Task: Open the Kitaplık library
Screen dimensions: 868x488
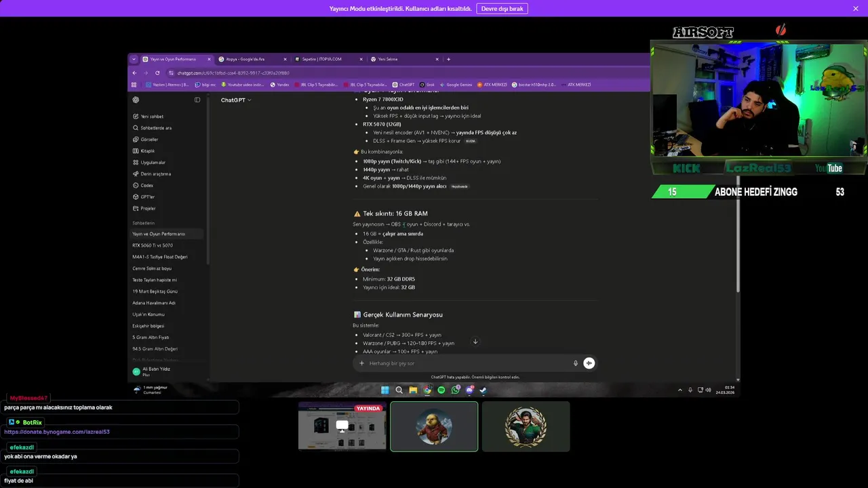Action: tap(144, 151)
